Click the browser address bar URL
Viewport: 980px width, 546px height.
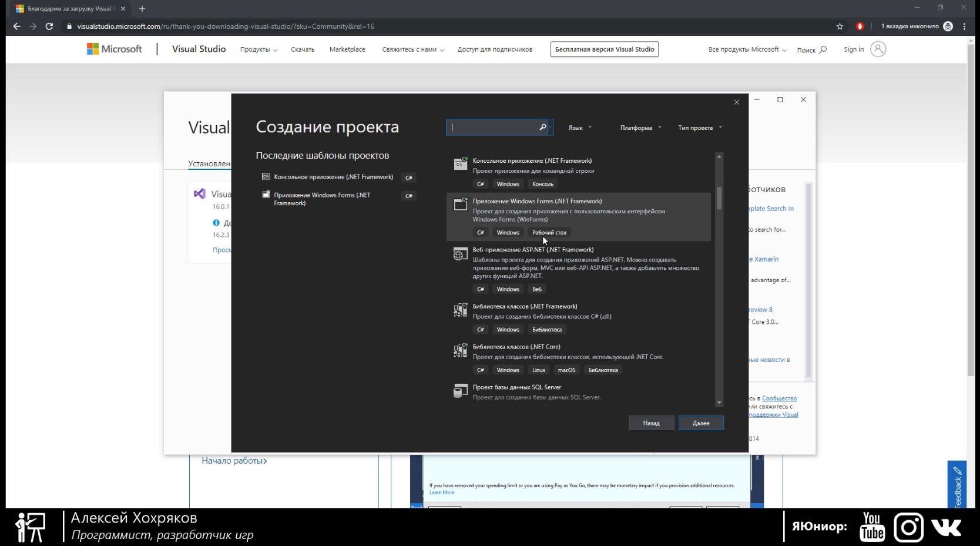pyautogui.click(x=226, y=26)
